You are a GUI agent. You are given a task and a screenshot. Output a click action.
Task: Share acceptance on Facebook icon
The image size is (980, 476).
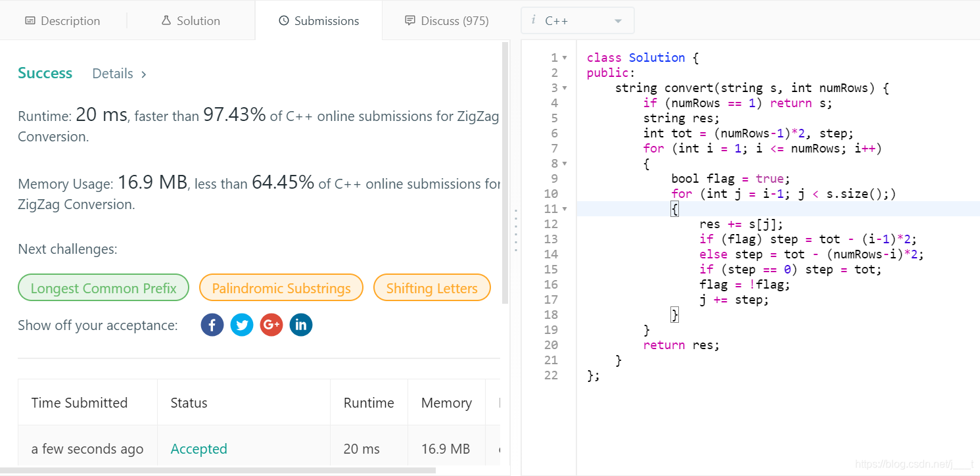(212, 325)
